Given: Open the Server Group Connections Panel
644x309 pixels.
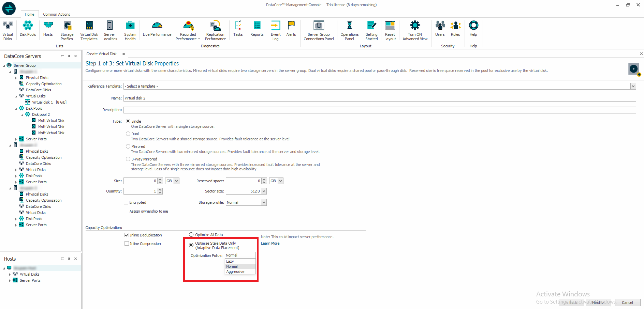Looking at the screenshot, I should [x=319, y=30].
